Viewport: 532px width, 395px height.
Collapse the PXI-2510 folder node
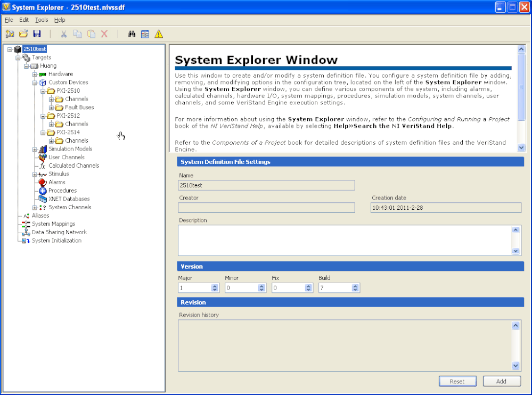click(x=43, y=91)
